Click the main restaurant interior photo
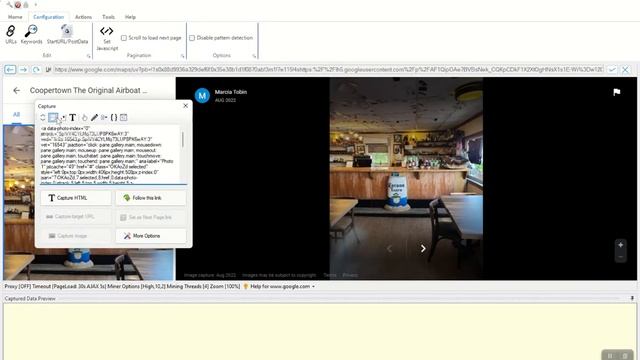 coord(406,179)
